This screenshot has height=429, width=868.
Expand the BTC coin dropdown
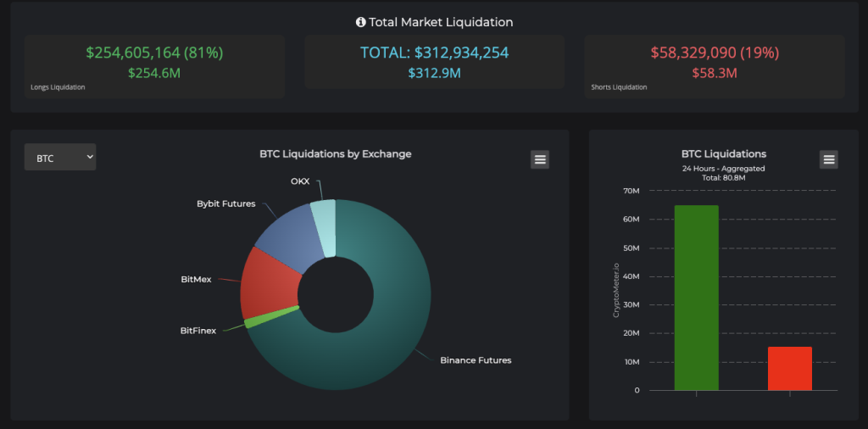60,158
